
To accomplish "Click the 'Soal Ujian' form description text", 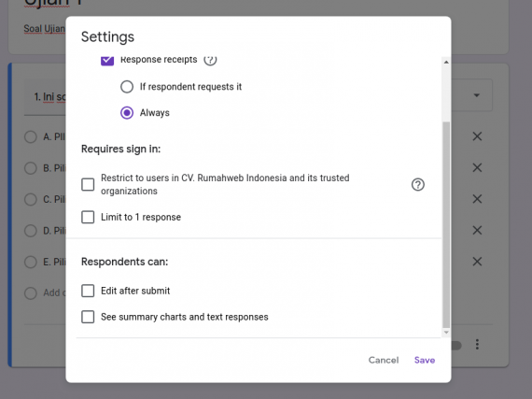I will point(45,29).
